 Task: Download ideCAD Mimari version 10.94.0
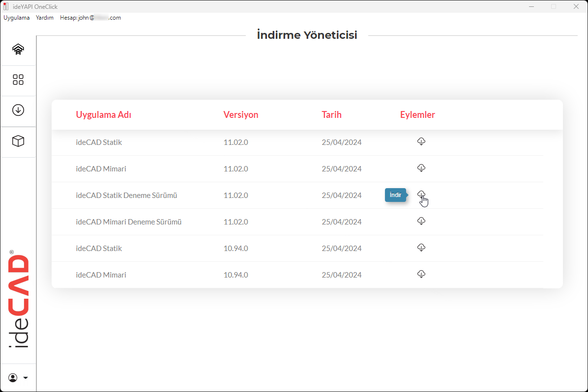click(x=421, y=274)
